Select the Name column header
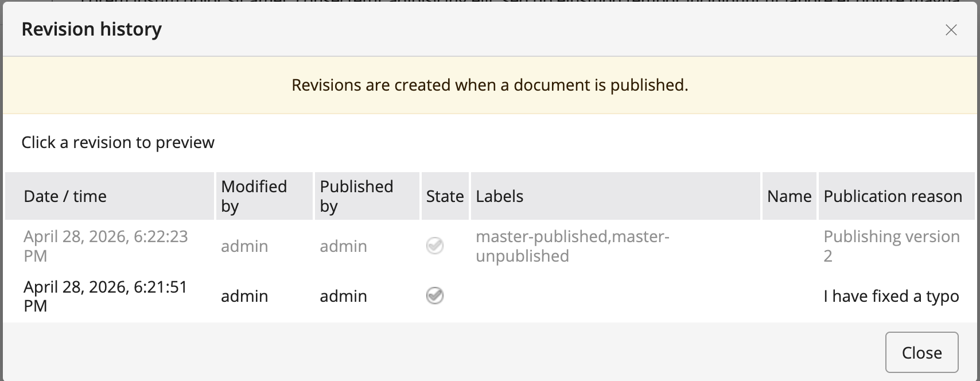 (790, 196)
